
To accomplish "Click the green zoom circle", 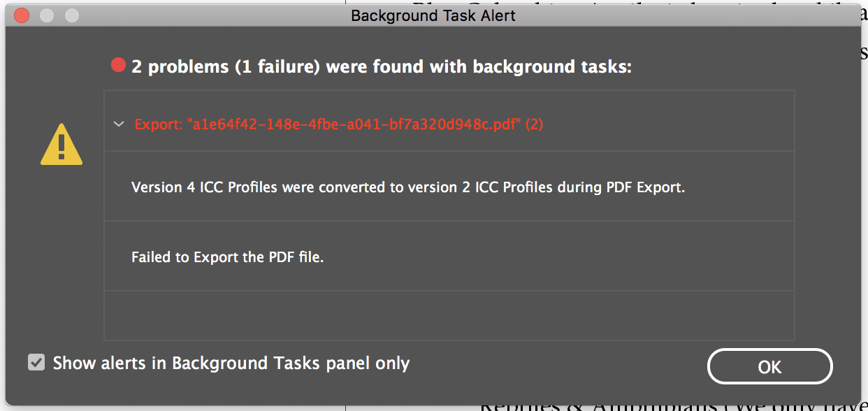I will 71,15.
